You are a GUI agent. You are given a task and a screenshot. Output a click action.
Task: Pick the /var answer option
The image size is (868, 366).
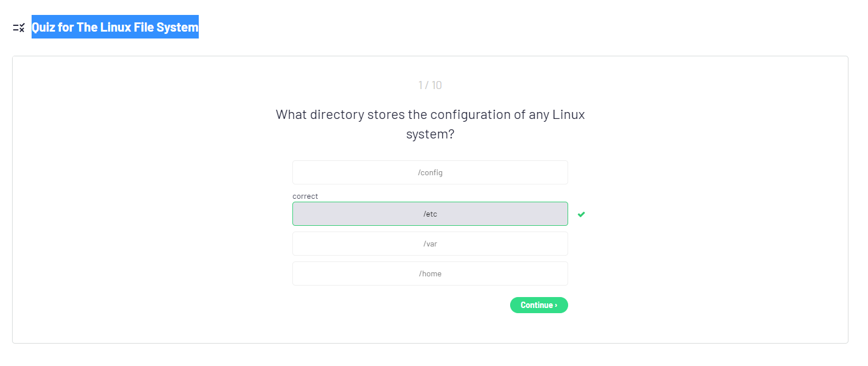tap(430, 244)
